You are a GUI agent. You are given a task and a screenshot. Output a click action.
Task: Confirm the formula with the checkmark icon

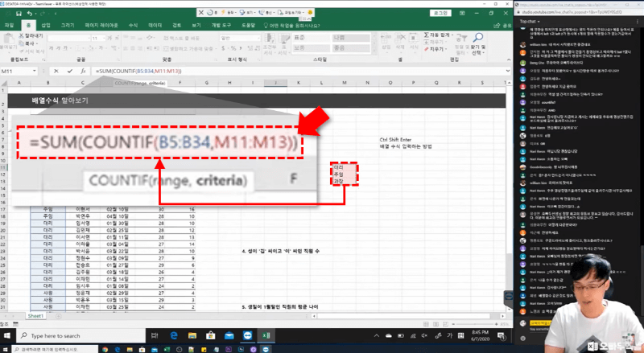72,72
